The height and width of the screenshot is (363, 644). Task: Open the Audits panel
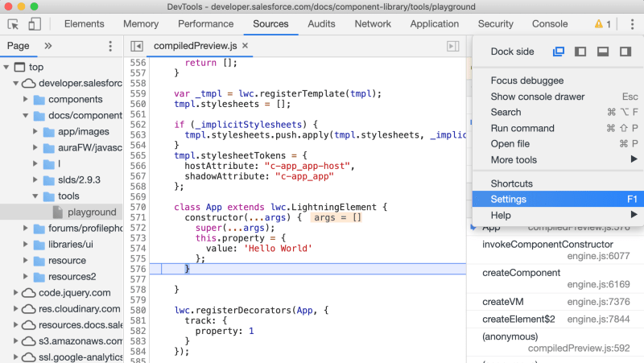pos(321,24)
